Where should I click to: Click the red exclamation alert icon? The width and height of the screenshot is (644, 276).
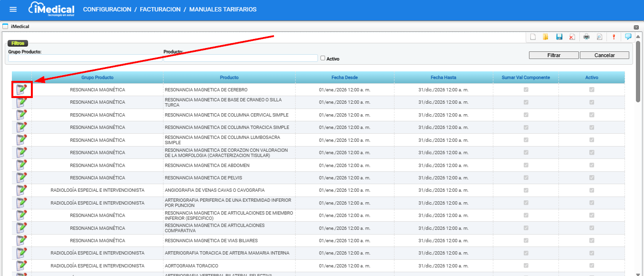[x=614, y=37]
